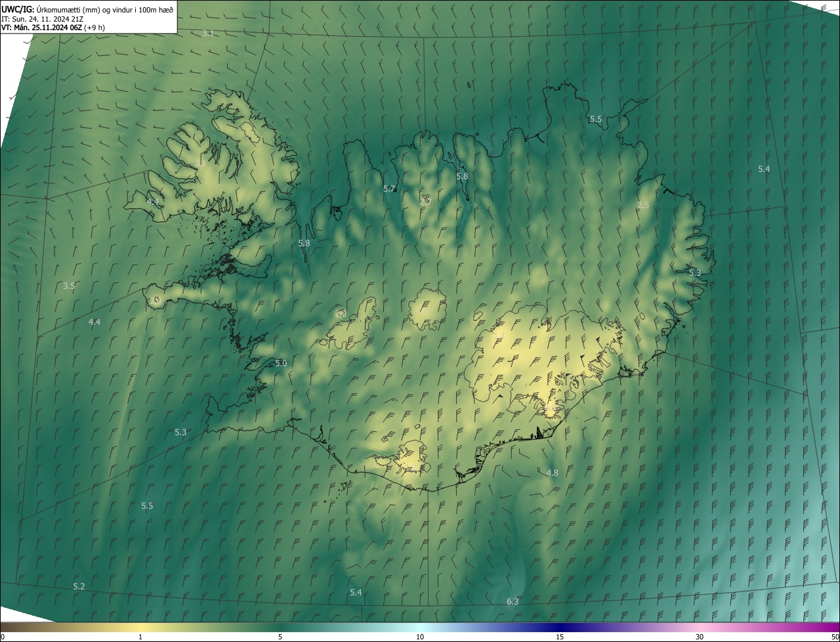Image resolution: width=840 pixels, height=642 pixels.
Task: Click the legend tick label 50
Action: 835,637
